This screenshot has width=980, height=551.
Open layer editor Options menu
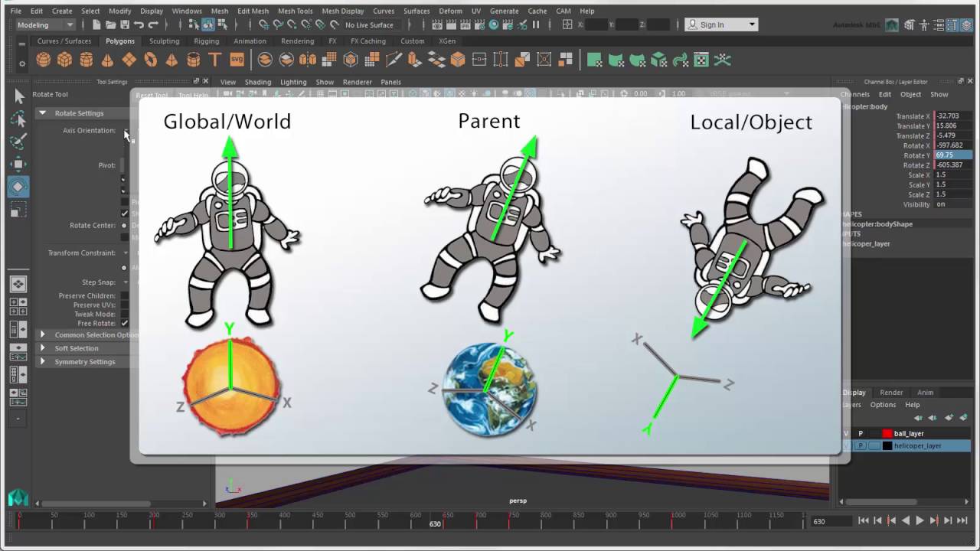[882, 405]
